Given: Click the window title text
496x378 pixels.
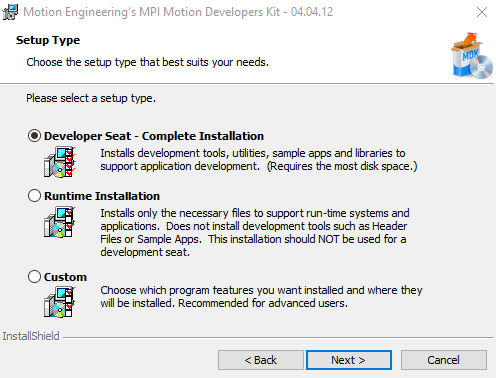Looking at the screenshot, I should tap(178, 12).
